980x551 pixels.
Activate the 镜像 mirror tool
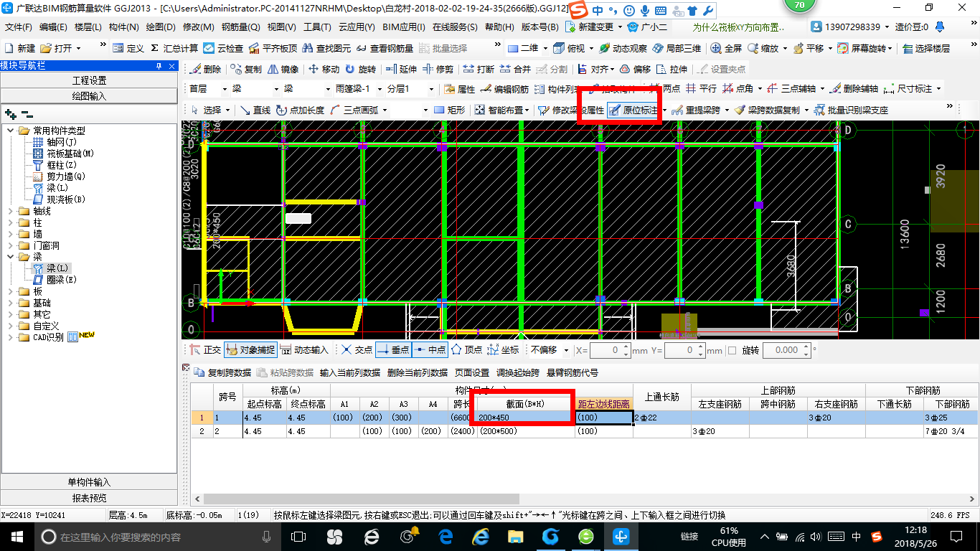(283, 70)
